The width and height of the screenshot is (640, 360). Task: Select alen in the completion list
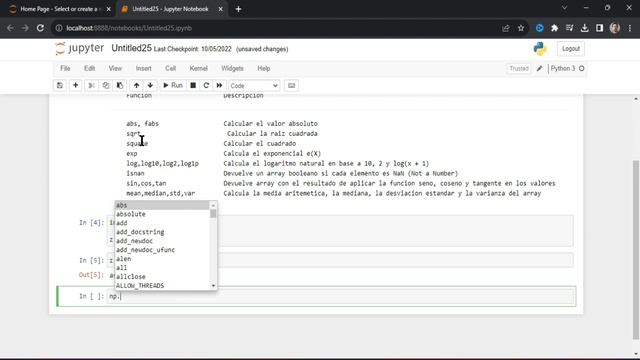(162, 259)
